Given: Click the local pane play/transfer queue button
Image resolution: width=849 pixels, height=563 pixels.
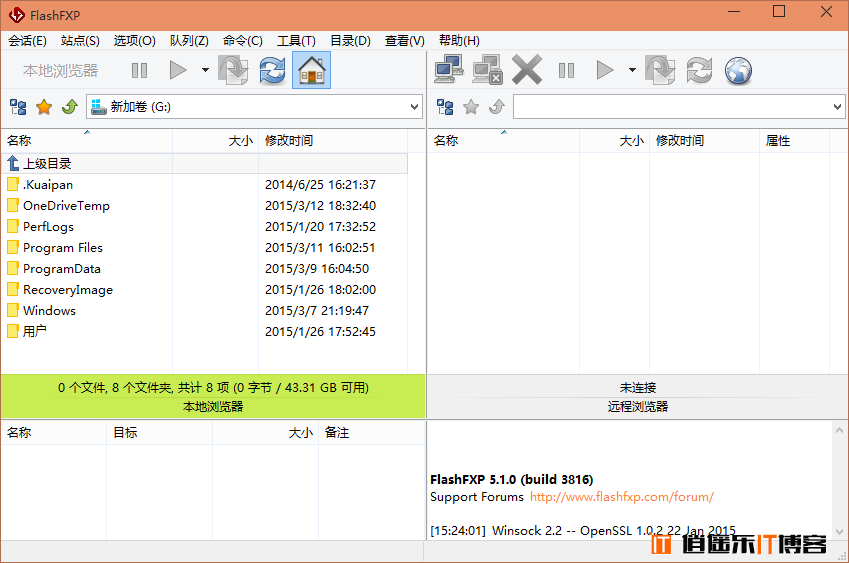Looking at the screenshot, I should pyautogui.click(x=178, y=70).
